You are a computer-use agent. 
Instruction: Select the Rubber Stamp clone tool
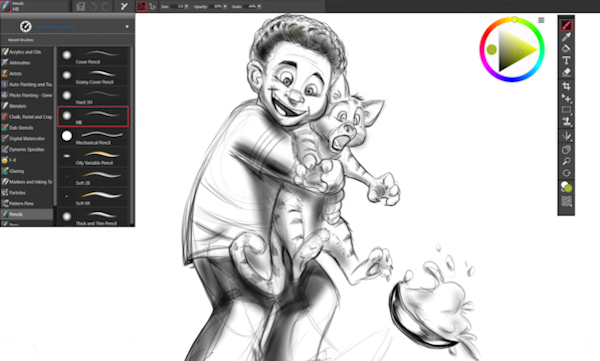[566, 122]
